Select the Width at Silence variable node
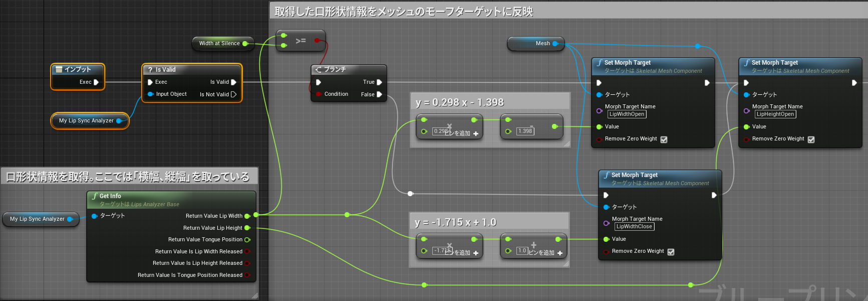Screen dimensions: 868x301 coord(223,44)
